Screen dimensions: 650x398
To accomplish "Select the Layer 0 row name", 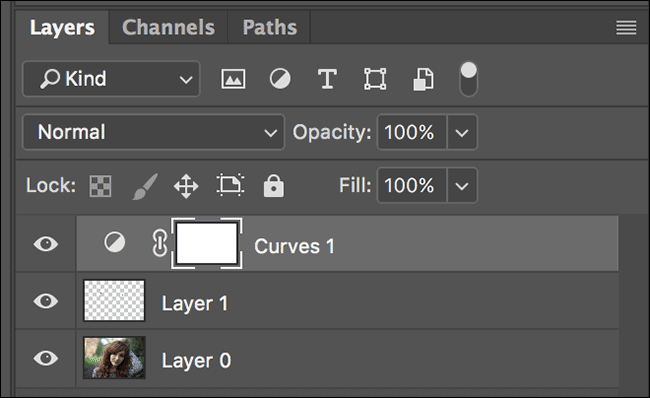I will pyautogui.click(x=196, y=361).
